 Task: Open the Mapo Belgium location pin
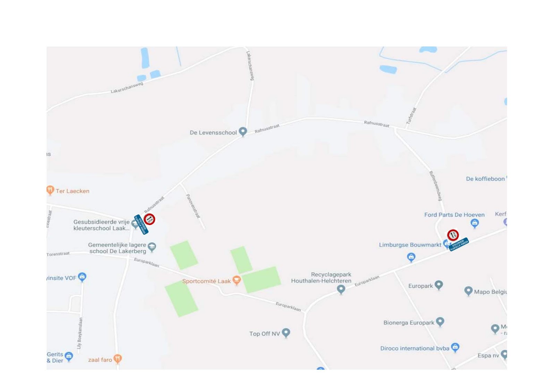468,291
